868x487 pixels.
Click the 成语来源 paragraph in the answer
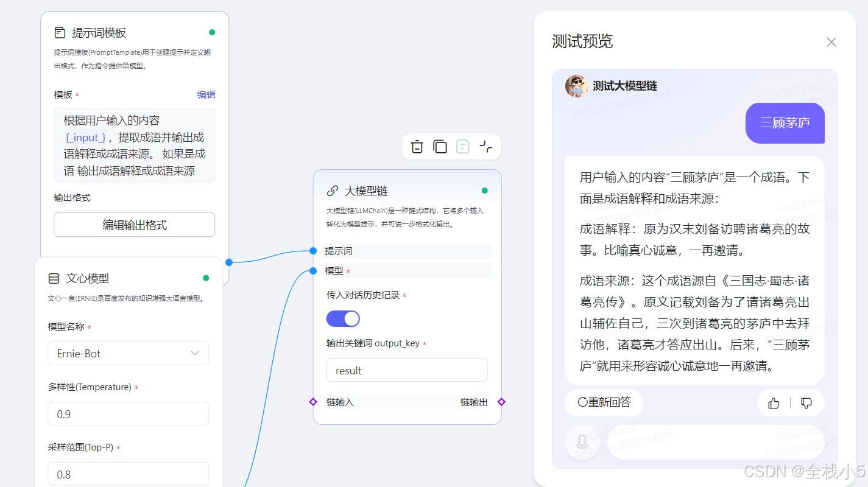(x=694, y=323)
